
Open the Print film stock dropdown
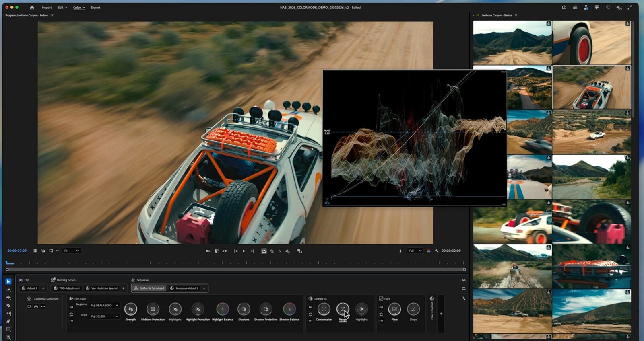pos(104,316)
